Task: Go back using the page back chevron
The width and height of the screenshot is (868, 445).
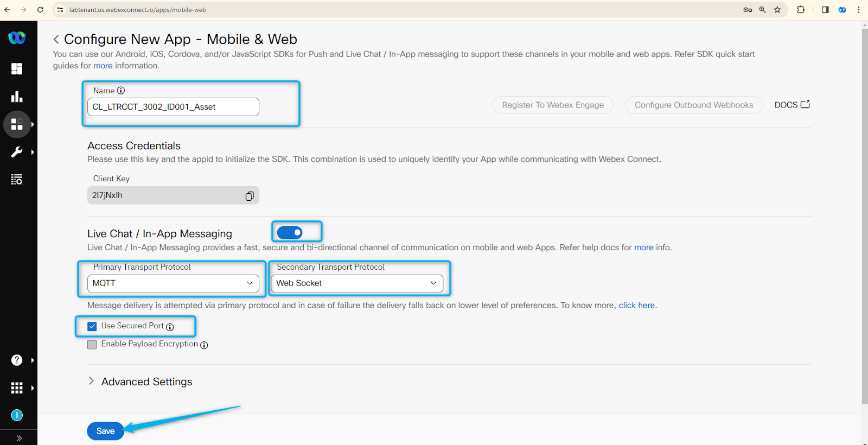Action: [x=56, y=40]
